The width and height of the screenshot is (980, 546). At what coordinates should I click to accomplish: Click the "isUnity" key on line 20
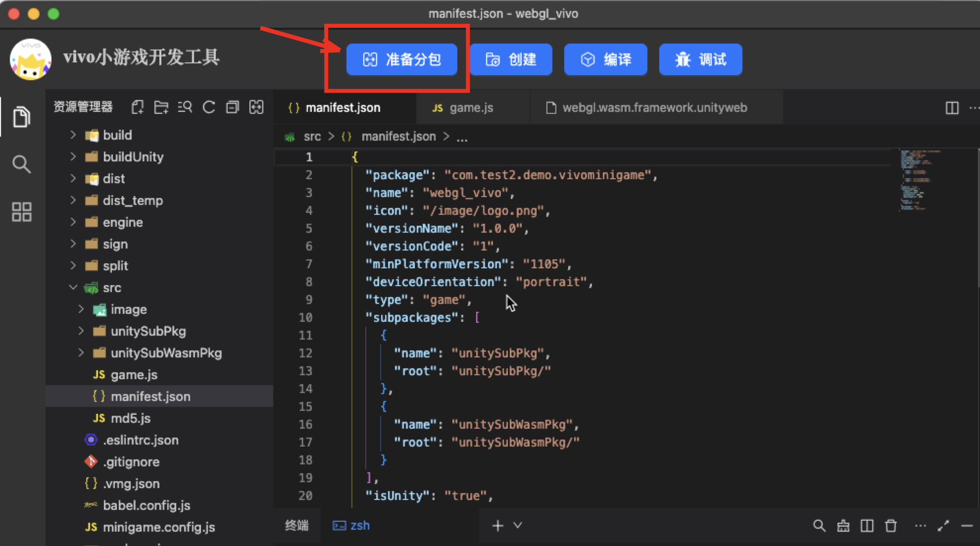(398, 496)
